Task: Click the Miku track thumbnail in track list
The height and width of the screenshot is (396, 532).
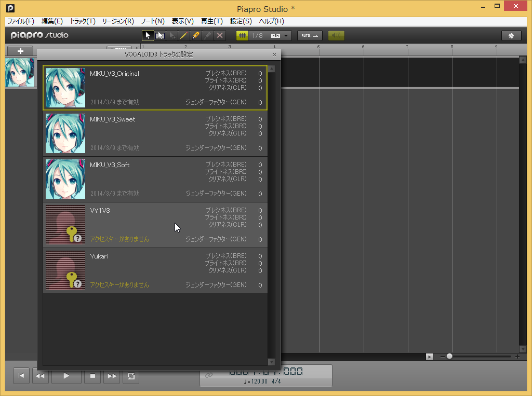Action: pos(20,73)
